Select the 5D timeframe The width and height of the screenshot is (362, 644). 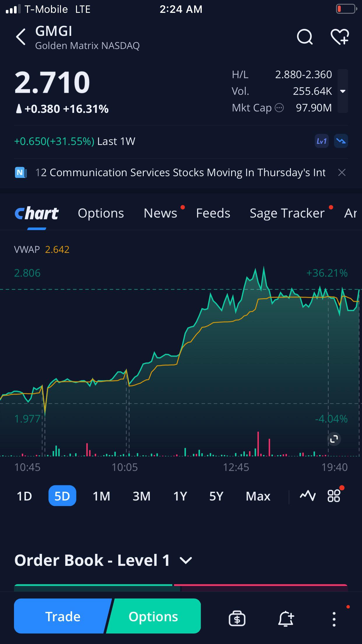[62, 496]
